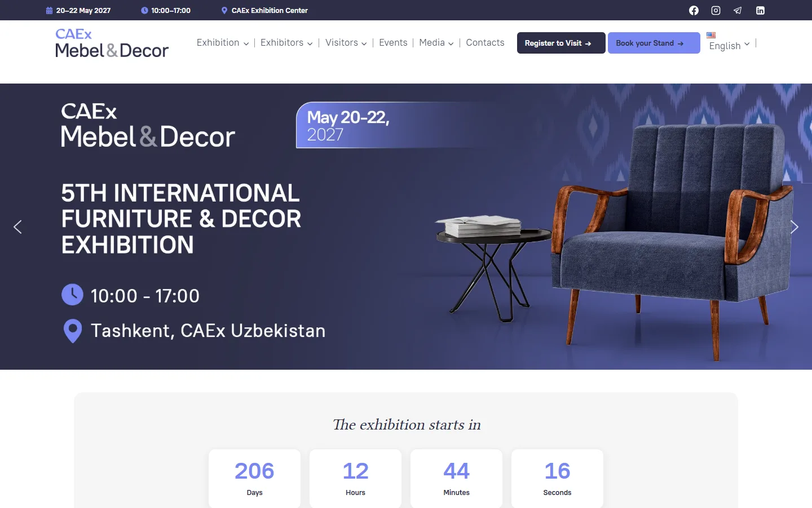Advance to next slide with right arrow

coord(795,227)
